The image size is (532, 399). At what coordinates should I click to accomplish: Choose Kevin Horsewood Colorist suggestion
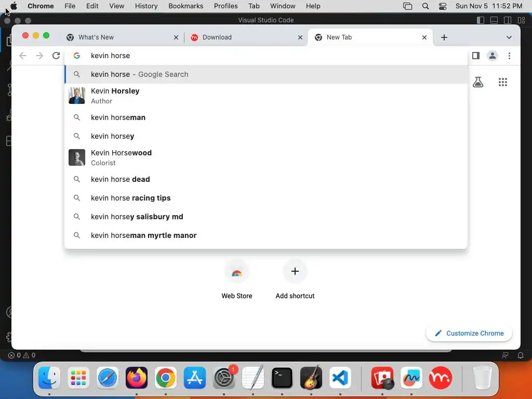[x=266, y=157]
